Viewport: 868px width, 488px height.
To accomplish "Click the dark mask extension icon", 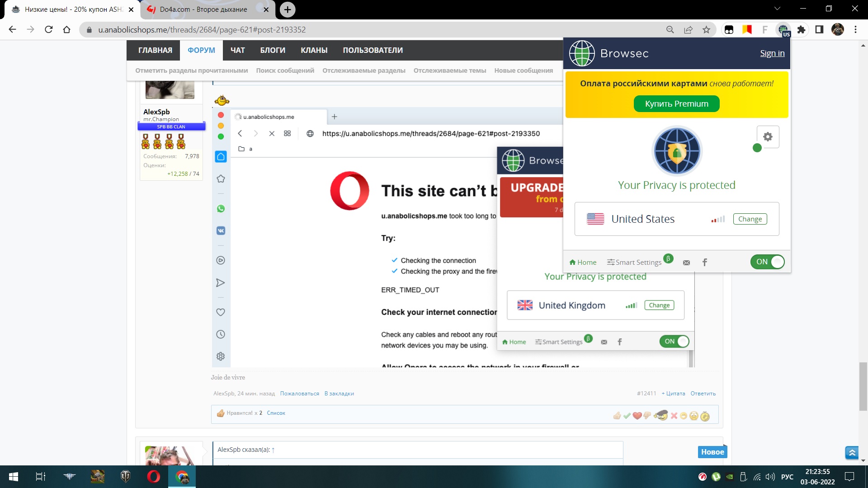I will (729, 30).
